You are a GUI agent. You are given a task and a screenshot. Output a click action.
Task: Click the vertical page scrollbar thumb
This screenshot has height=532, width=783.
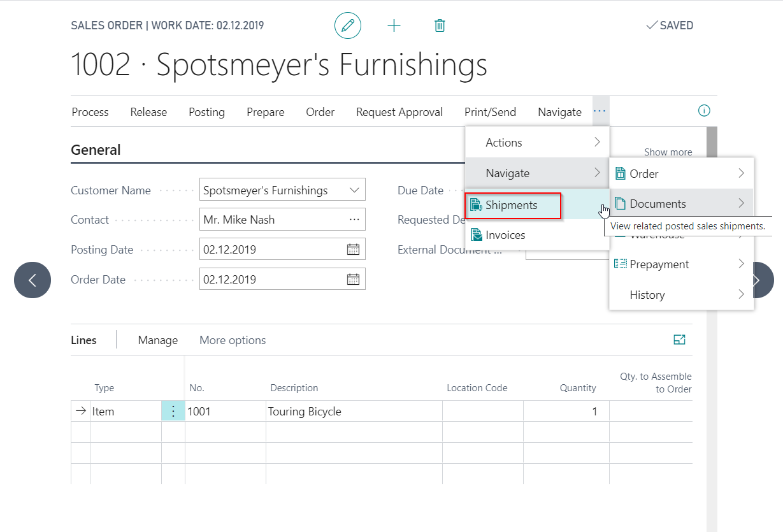click(x=712, y=143)
